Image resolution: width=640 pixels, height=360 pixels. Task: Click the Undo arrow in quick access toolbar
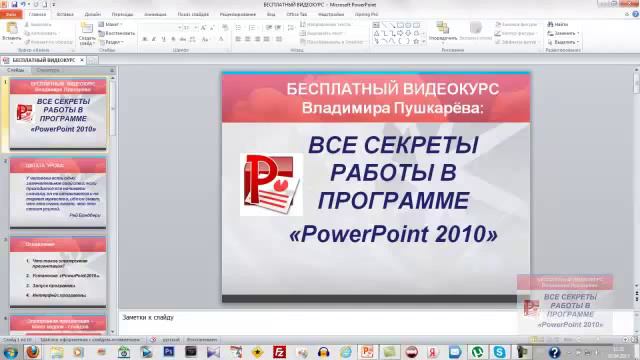(24, 4)
